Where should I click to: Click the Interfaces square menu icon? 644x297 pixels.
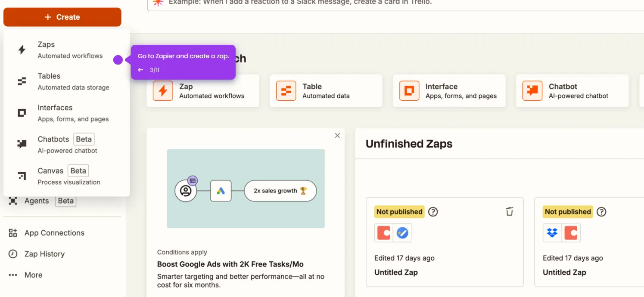coord(22,113)
